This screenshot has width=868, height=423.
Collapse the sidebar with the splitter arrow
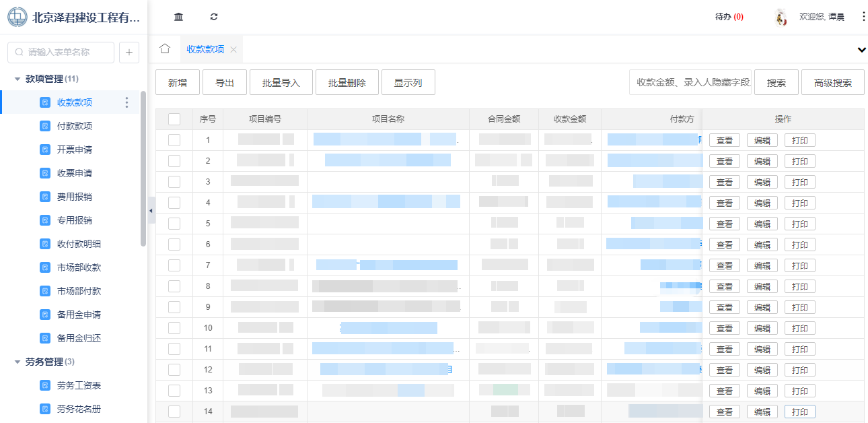[151, 211]
